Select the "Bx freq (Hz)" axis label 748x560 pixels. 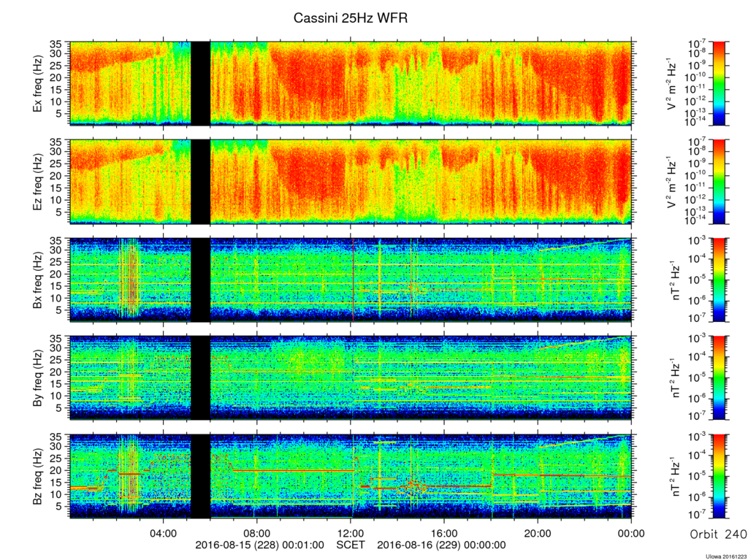(x=37, y=280)
